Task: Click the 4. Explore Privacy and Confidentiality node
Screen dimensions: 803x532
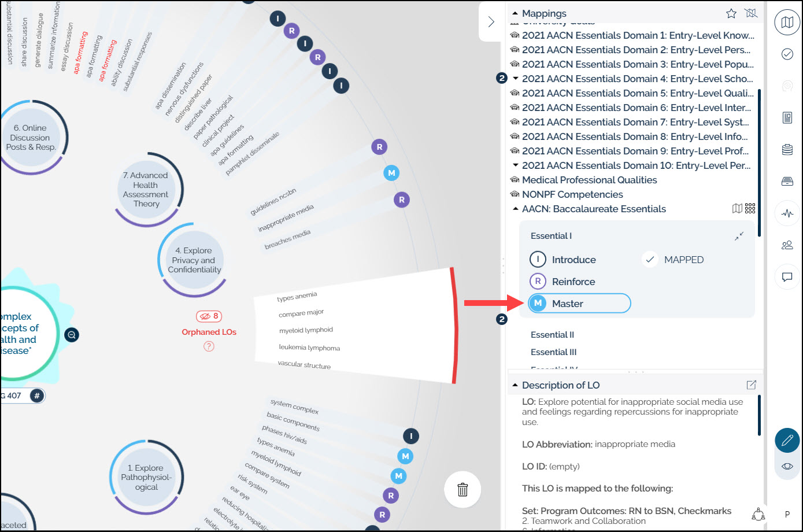Action: pos(194,260)
